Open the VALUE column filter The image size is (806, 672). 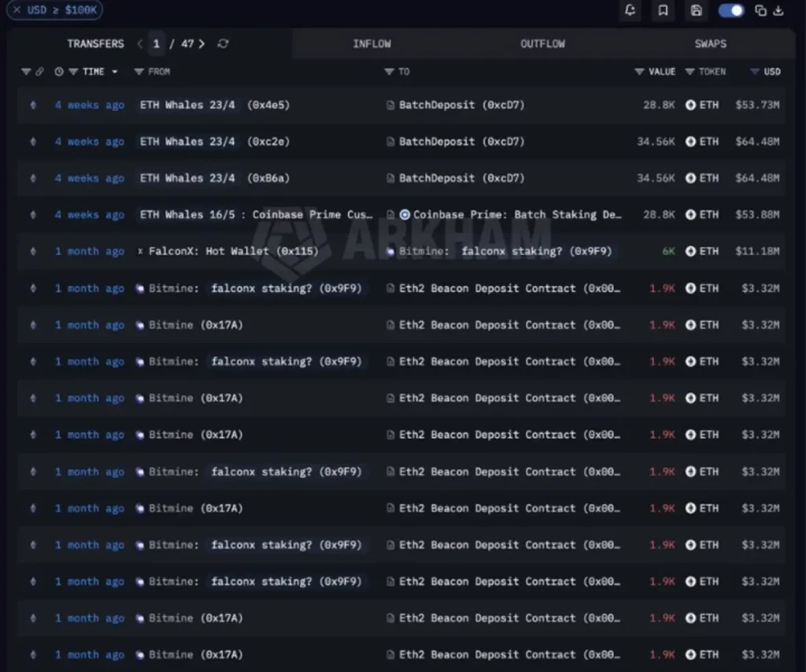[639, 72]
